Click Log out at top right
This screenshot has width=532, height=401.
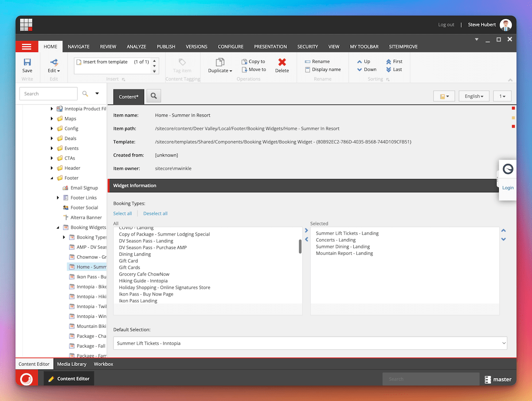(446, 24)
